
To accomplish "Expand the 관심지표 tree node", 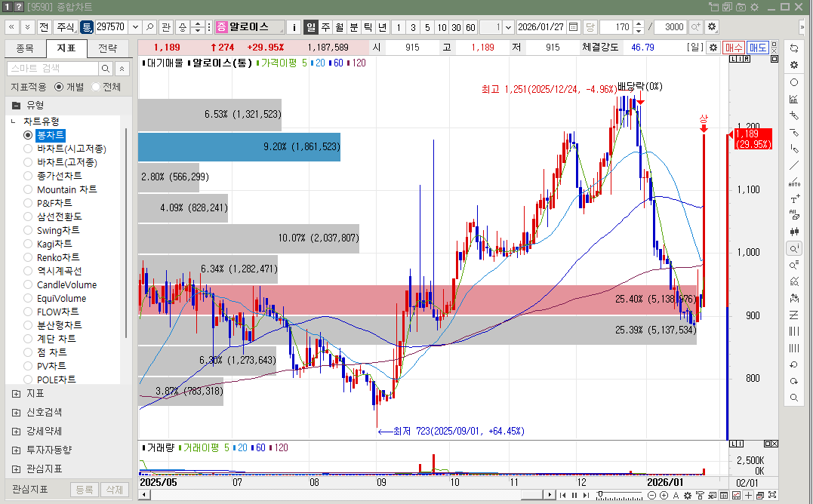I will point(16,469).
